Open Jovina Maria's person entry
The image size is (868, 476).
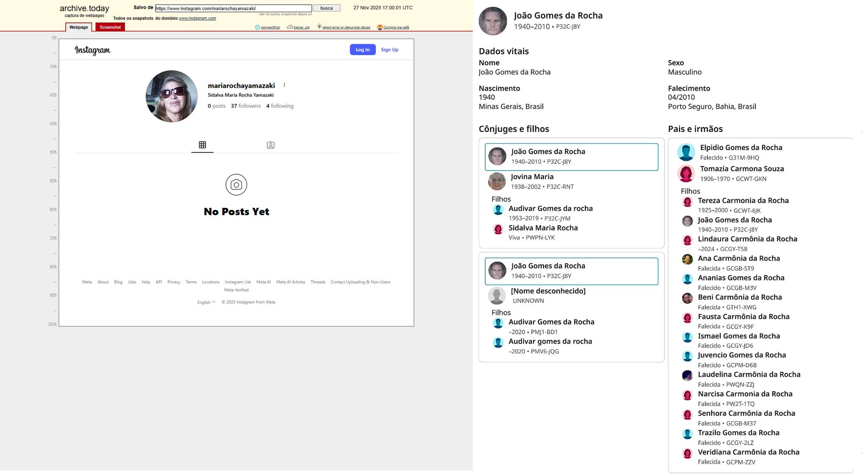(x=532, y=177)
